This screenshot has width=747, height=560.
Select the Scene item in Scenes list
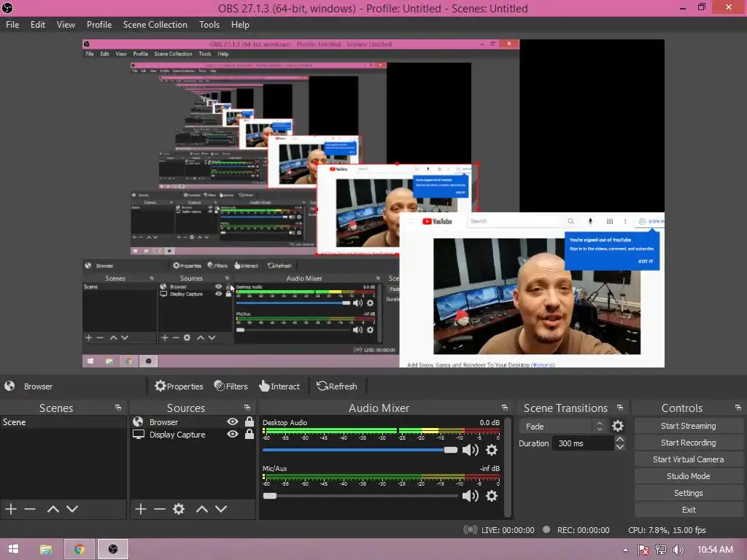click(63, 422)
